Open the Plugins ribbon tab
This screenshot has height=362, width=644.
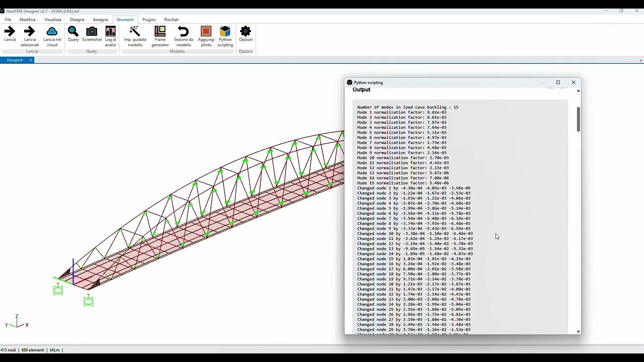(149, 20)
